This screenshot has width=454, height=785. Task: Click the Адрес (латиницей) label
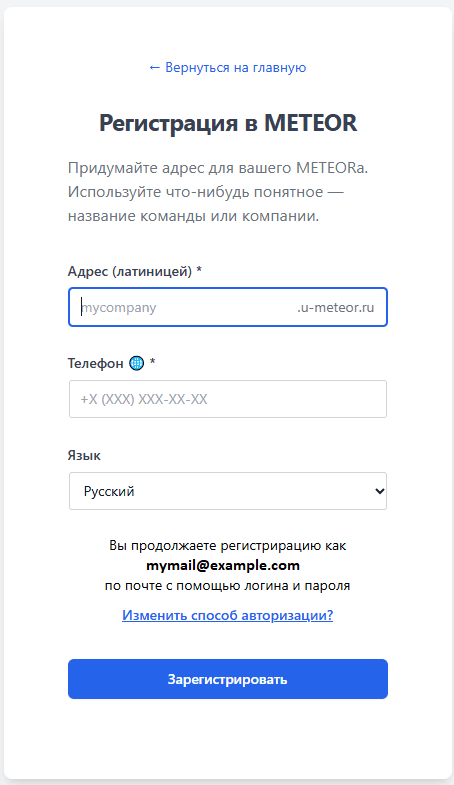130,271
